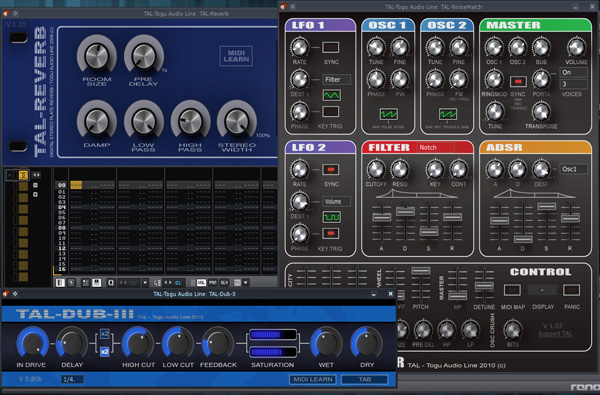Open the Voices dropdown showing 3
600x395 pixels.
[573, 84]
